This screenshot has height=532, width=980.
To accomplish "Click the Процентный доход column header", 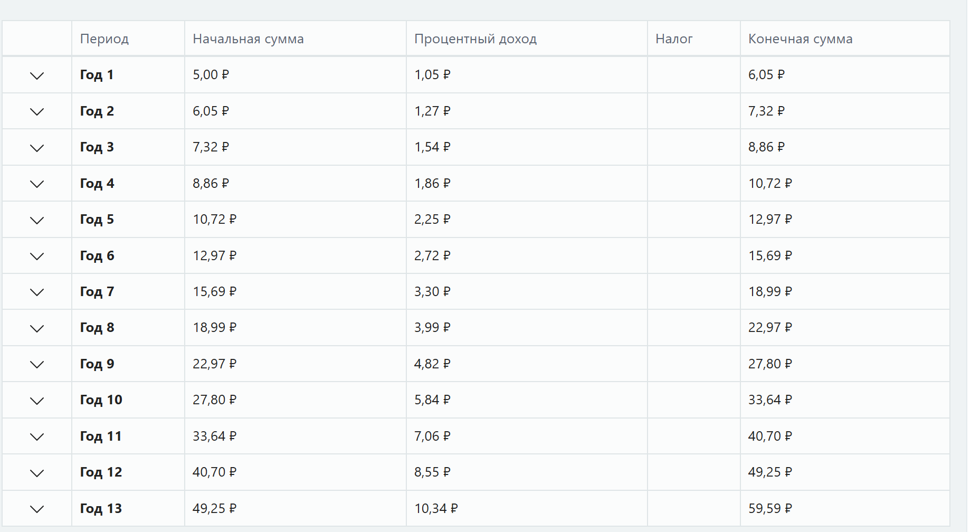I will (475, 39).
